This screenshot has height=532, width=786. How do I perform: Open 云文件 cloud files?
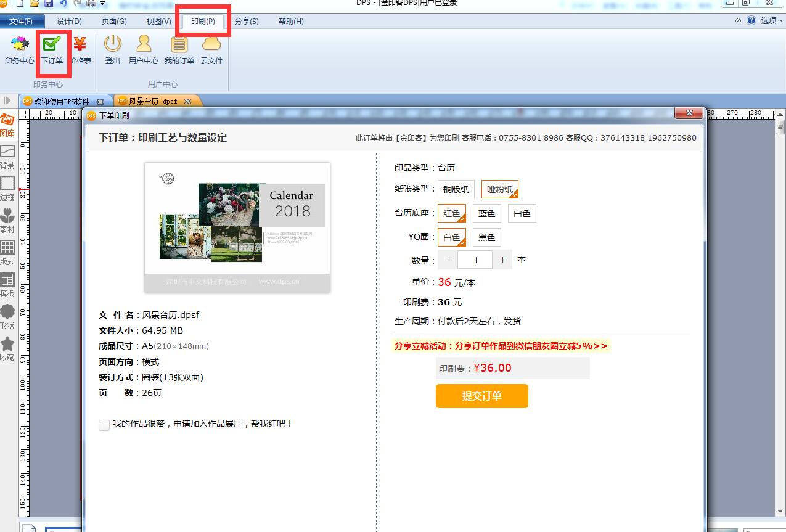pos(211,51)
